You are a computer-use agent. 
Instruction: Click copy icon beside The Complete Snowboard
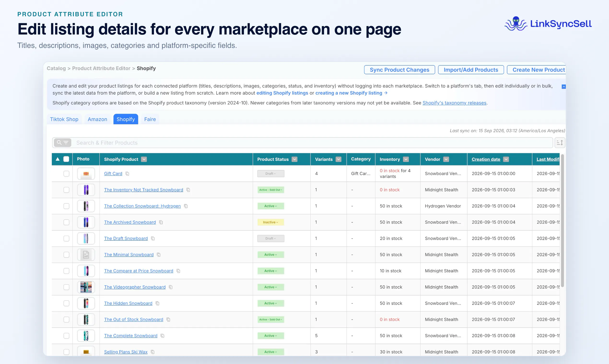pos(162,336)
